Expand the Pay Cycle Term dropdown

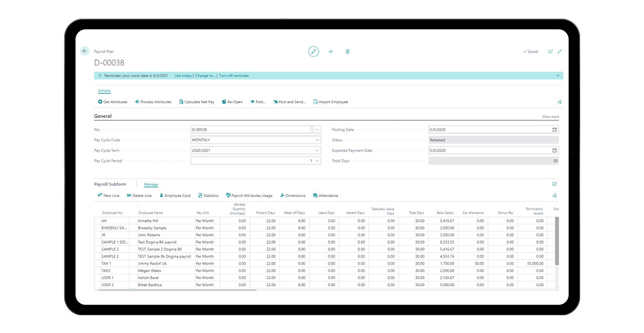317,150
